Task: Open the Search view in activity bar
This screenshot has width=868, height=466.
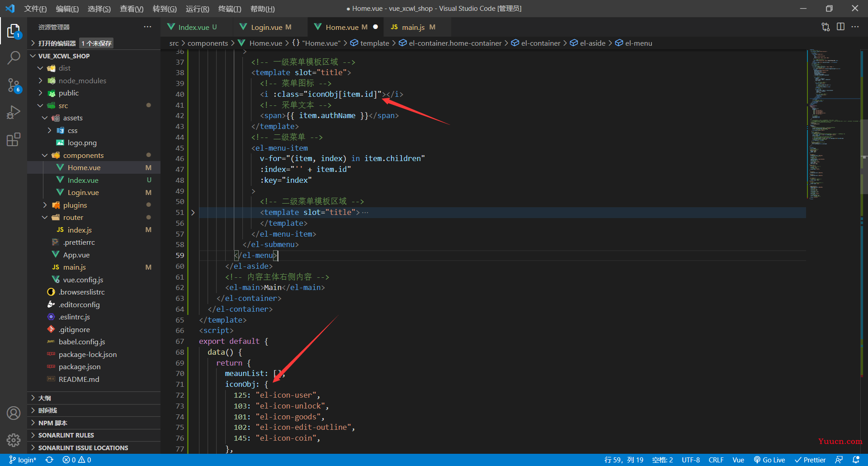Action: click(x=14, y=58)
